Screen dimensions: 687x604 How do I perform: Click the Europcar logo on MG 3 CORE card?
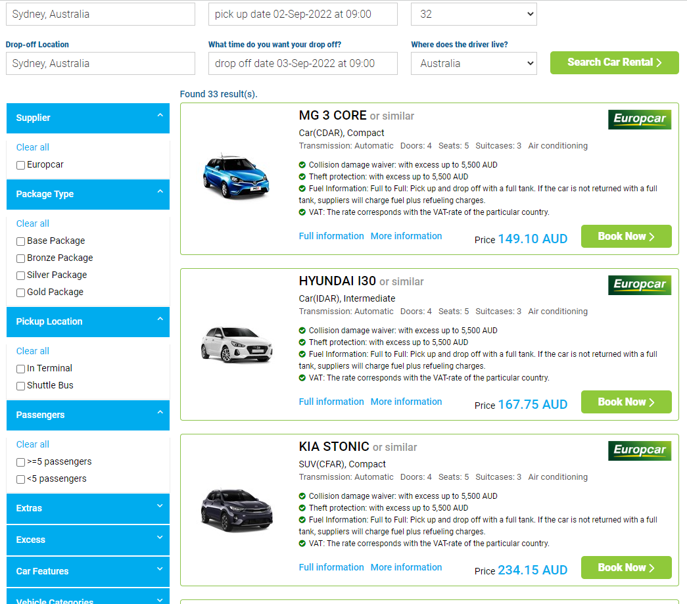pyautogui.click(x=639, y=119)
